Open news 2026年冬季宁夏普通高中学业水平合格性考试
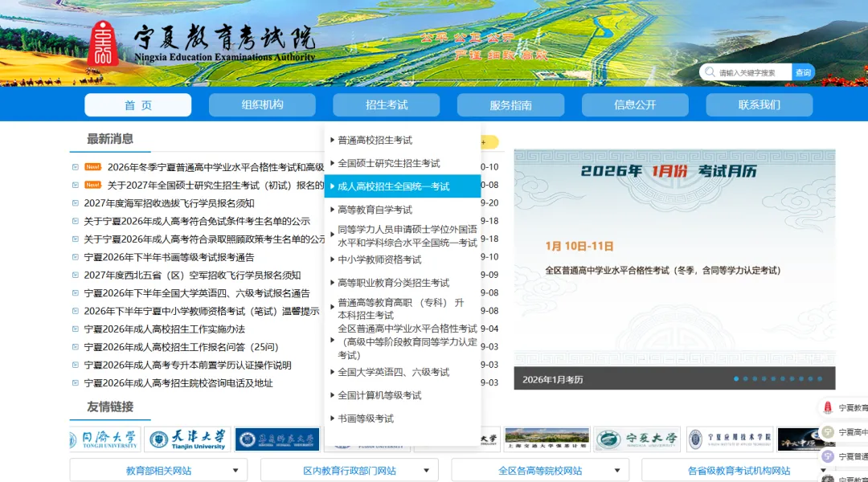 point(215,167)
